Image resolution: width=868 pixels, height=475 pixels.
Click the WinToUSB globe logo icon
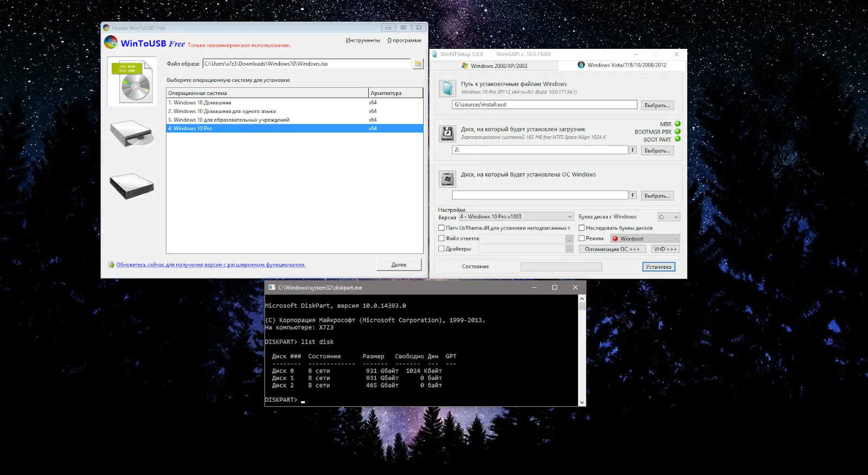pos(111,42)
